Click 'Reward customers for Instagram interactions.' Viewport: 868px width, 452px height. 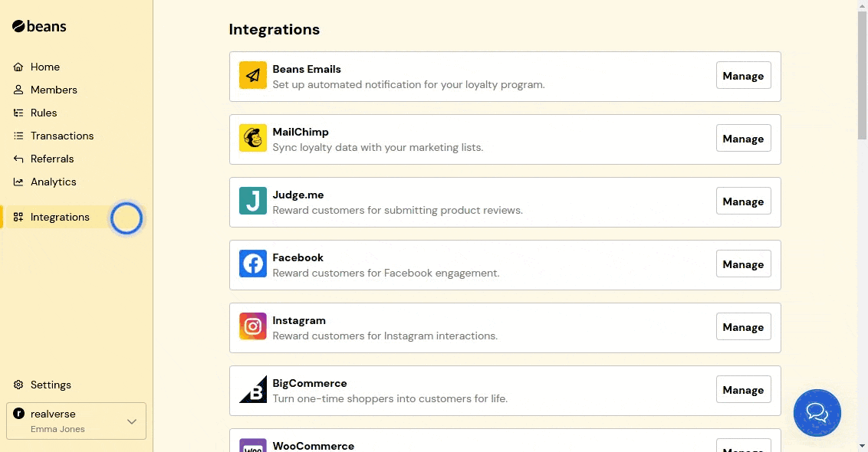point(385,336)
